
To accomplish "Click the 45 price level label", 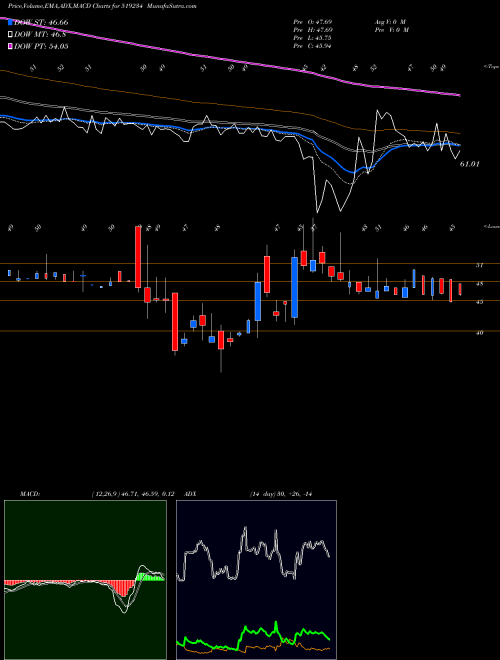I will click(x=480, y=302).
